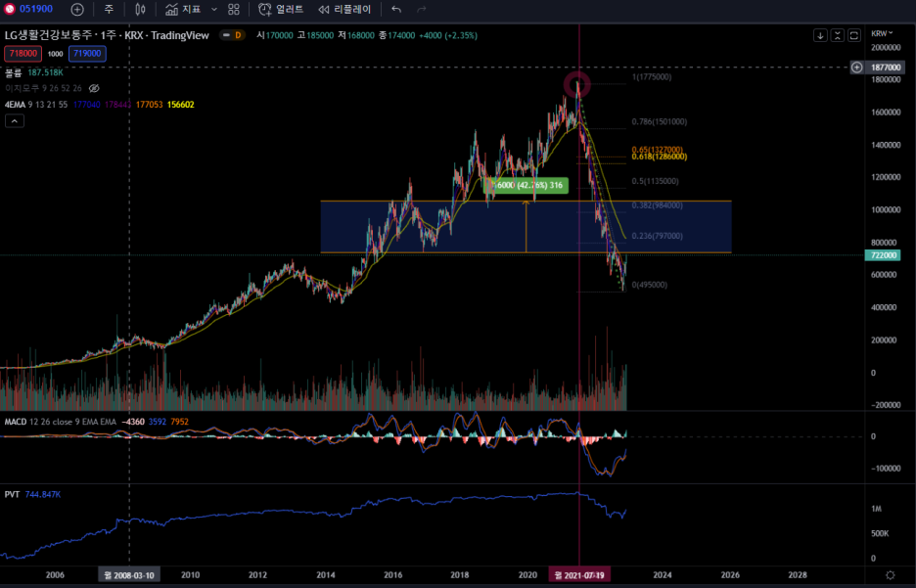Click the orange EMA value 177053
This screenshot has width=916, height=588.
click(x=149, y=105)
